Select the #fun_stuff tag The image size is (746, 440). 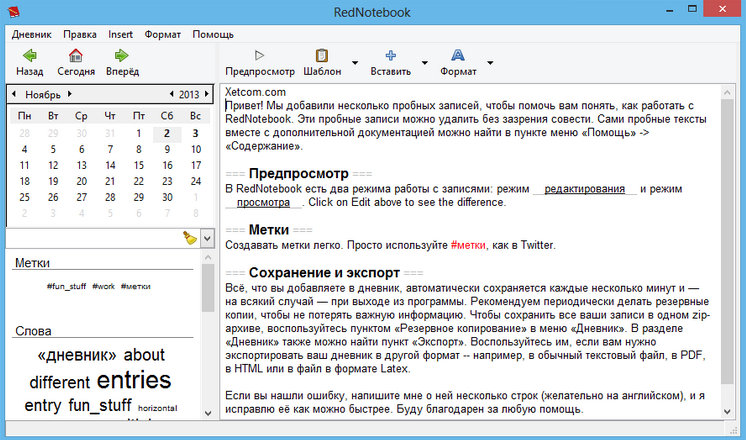coord(66,286)
